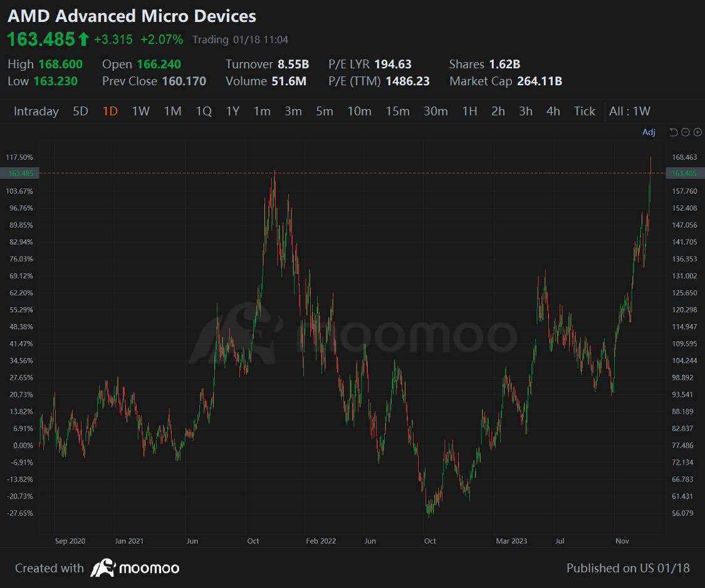Zoom out chart with minus circle icon
The width and height of the screenshot is (705, 588).
[685, 132]
